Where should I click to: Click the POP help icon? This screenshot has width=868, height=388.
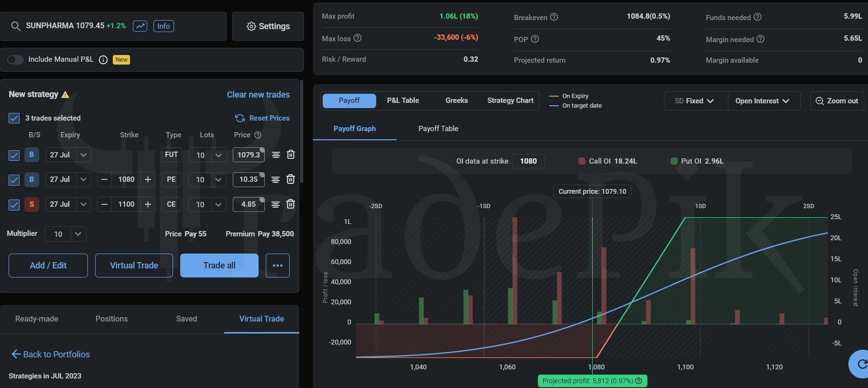click(x=535, y=39)
